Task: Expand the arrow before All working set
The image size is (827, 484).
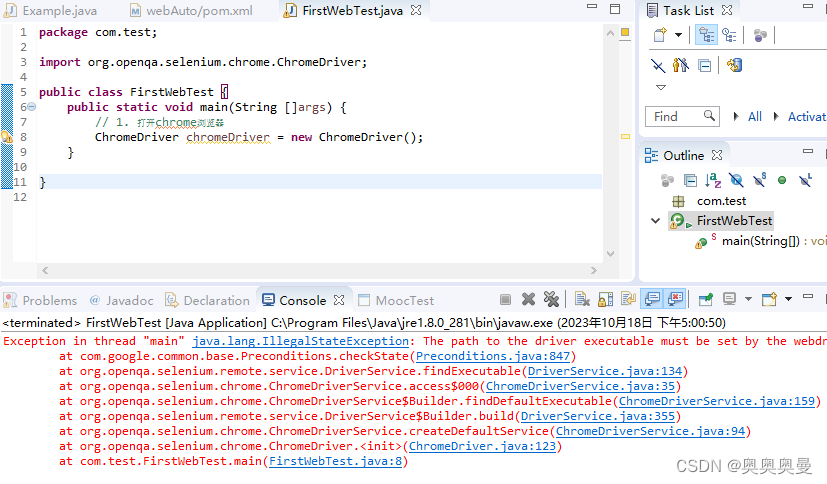Action: pyautogui.click(x=735, y=117)
